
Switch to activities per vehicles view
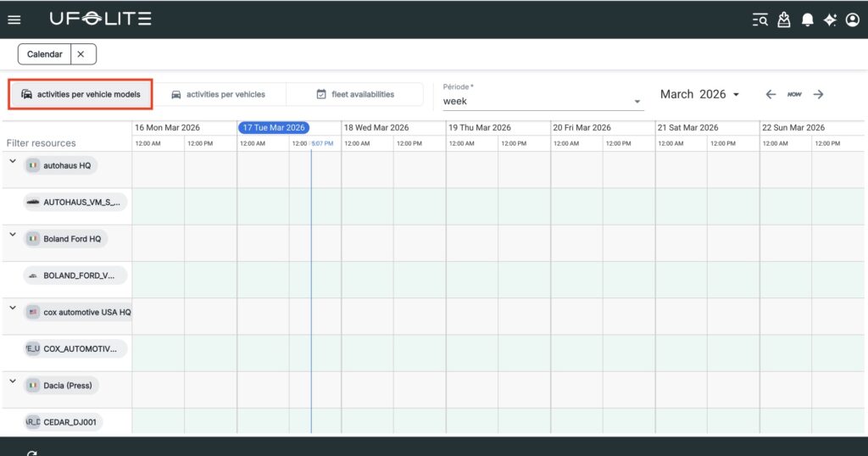[x=219, y=94]
